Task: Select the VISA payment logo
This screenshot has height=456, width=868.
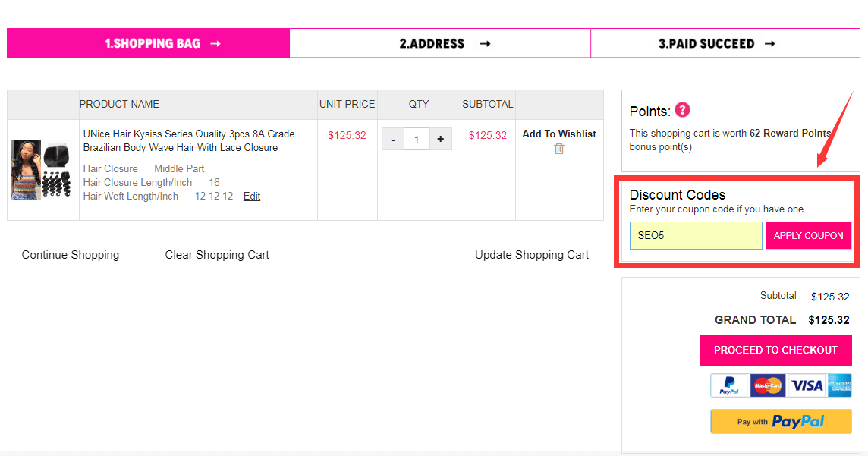Action: click(807, 385)
